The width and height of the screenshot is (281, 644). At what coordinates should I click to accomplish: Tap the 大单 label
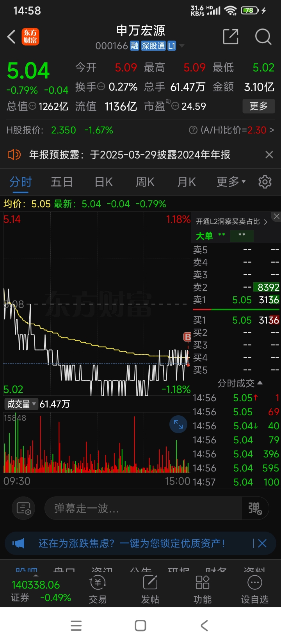click(x=204, y=236)
